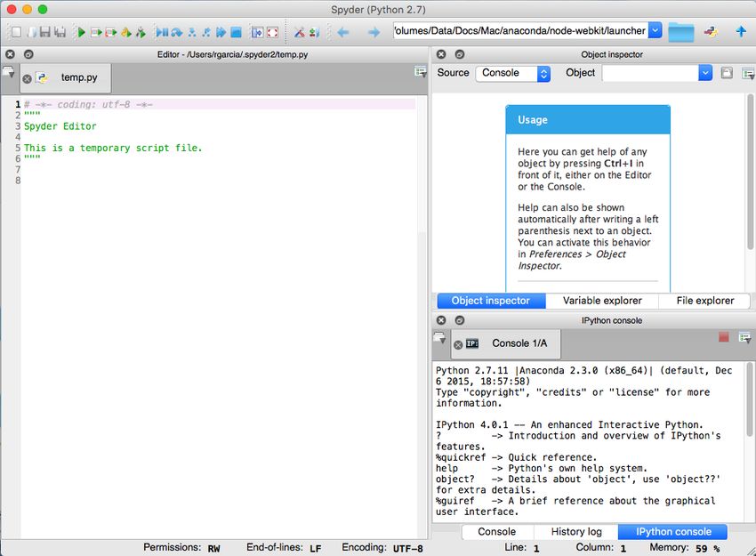Image resolution: width=756 pixels, height=556 pixels.
Task: Click the Save all files toolbar icon
Action: click(60, 32)
